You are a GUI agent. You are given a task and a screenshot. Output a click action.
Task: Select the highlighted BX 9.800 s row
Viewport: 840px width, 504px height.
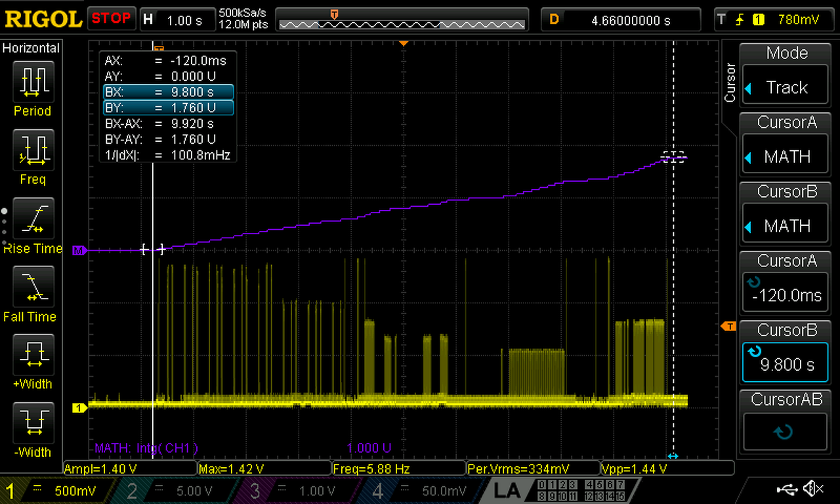point(168,92)
